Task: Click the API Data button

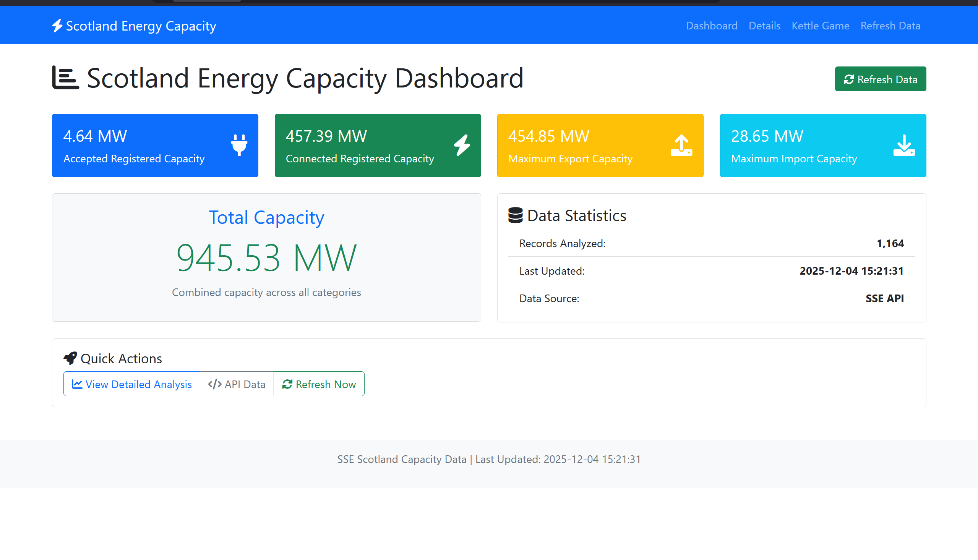Action: pos(237,384)
